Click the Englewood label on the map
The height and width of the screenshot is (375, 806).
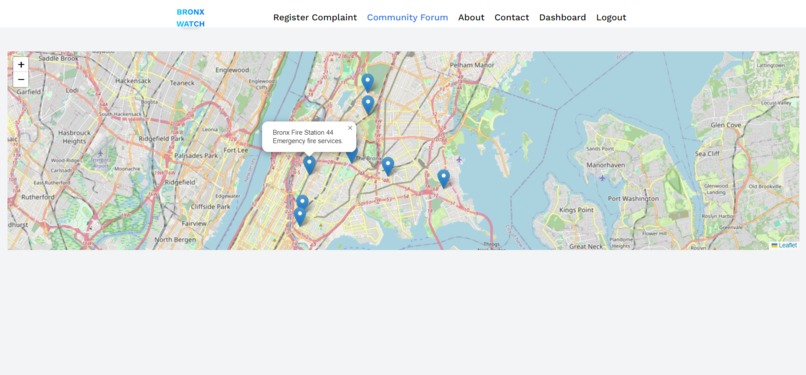[x=232, y=70]
